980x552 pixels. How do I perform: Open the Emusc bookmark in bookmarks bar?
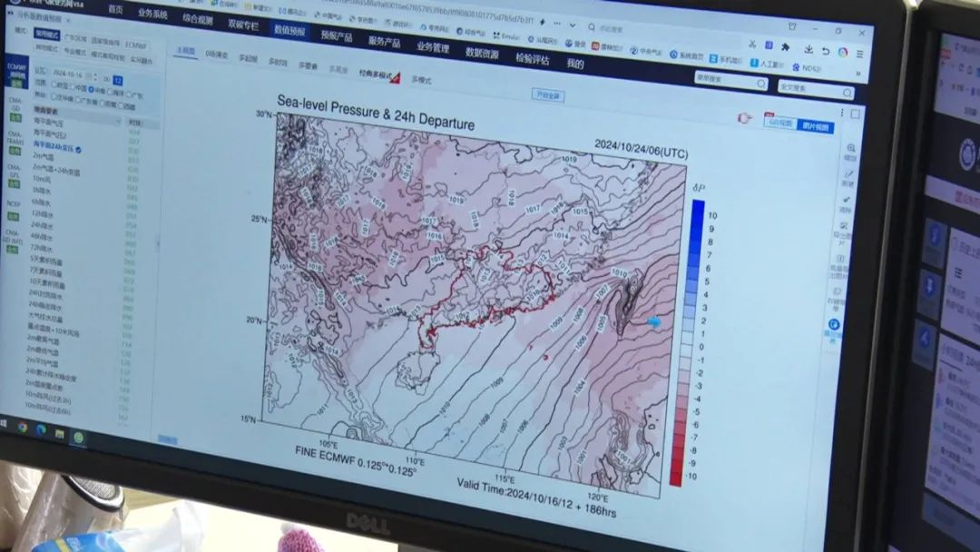(505, 36)
